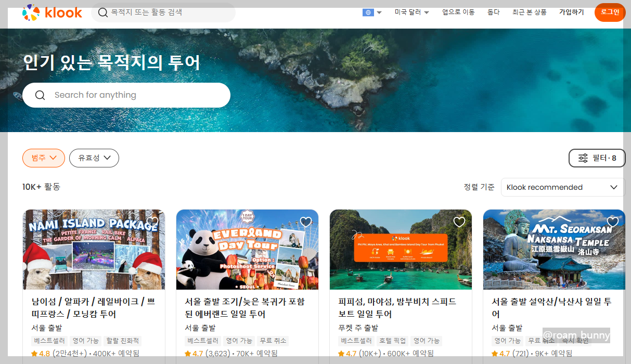Open 앱으로 이동 menu item
The image size is (631, 364).
(x=458, y=12)
